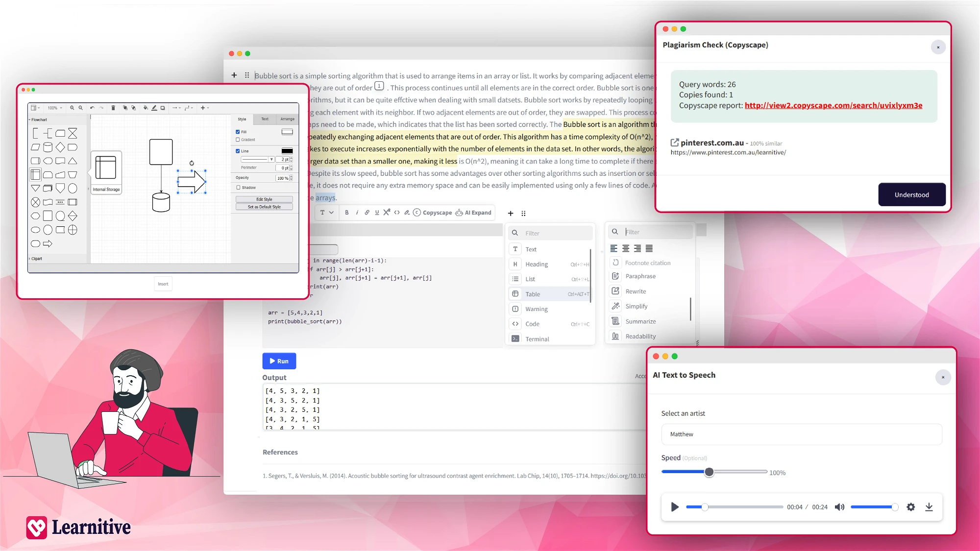The width and height of the screenshot is (980, 551).
Task: Click the highlighter marker icon in text toolbar
Action: pos(407,213)
